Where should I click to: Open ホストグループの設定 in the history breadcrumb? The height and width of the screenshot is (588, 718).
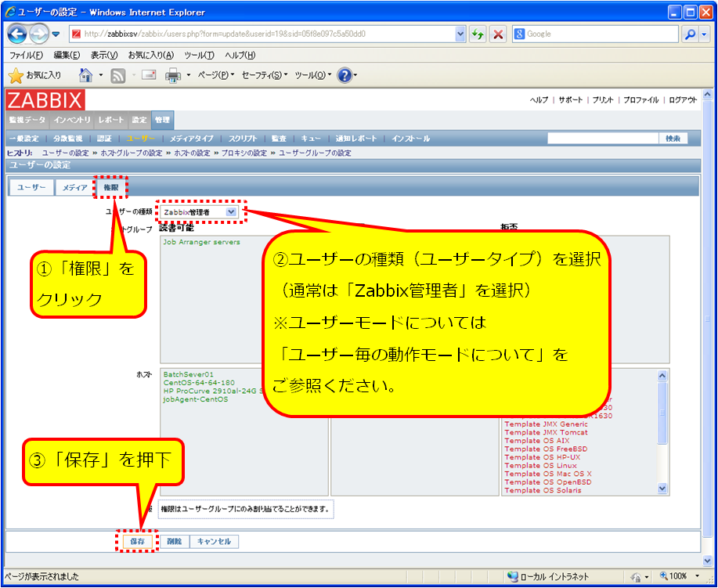point(132,153)
